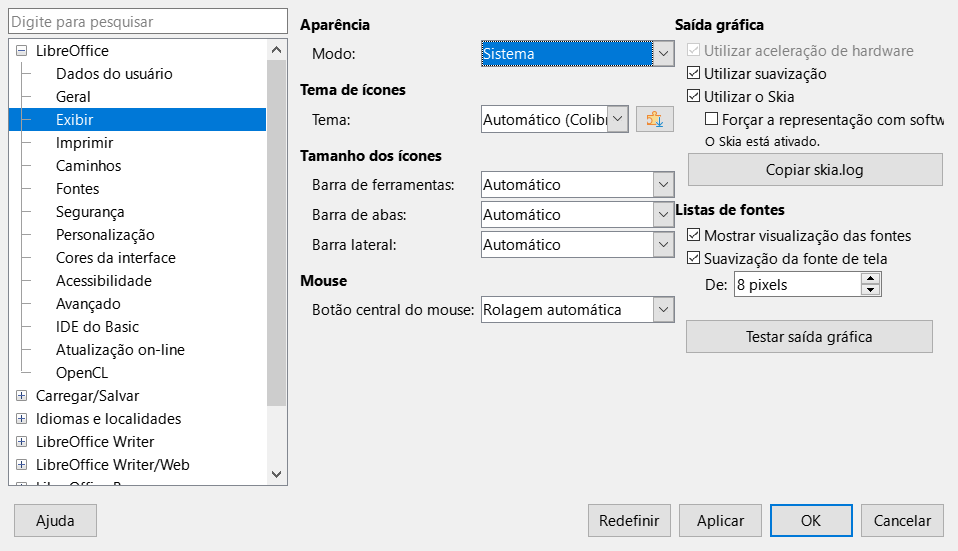
Task: Click the add icon theme extension button
Action: point(654,119)
